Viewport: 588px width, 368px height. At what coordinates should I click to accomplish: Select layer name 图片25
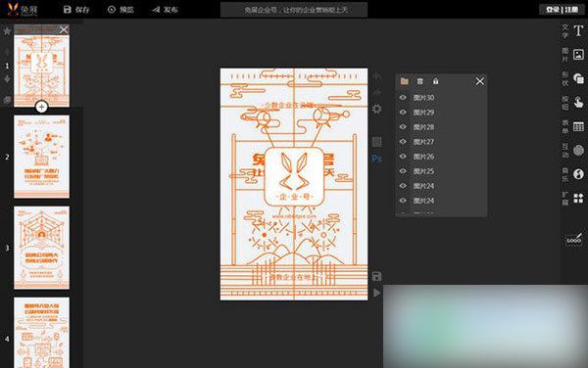(x=423, y=171)
